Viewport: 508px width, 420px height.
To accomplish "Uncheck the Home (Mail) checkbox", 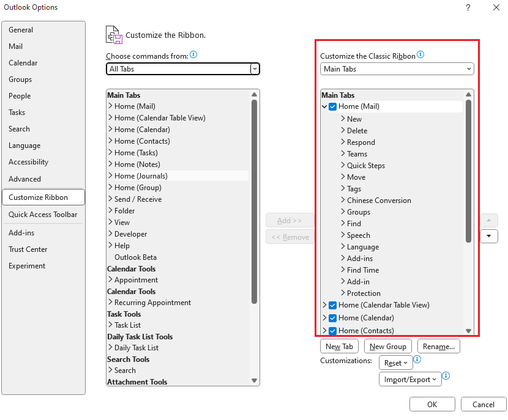I will pyautogui.click(x=332, y=107).
